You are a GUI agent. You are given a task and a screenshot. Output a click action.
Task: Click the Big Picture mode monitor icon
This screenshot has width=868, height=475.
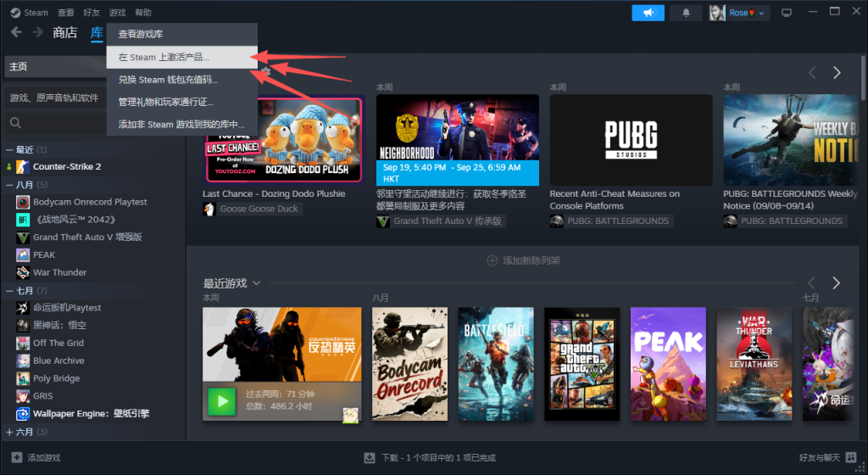click(x=787, y=13)
